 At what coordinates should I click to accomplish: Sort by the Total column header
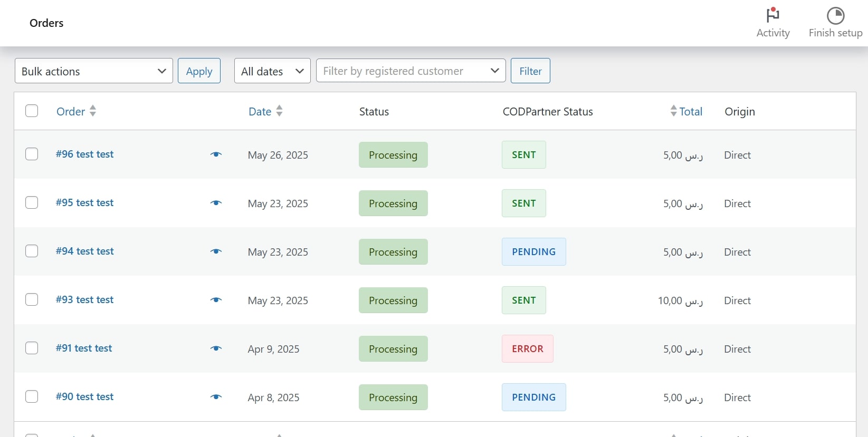click(x=690, y=111)
